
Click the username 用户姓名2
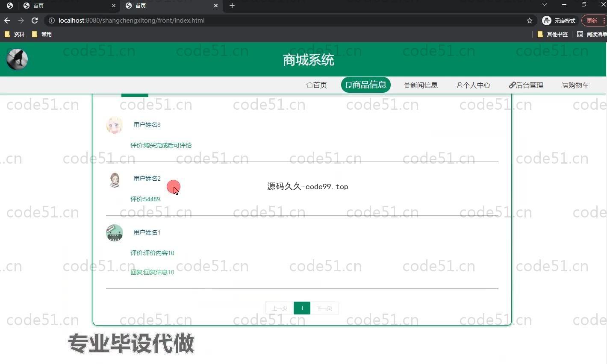point(147,179)
